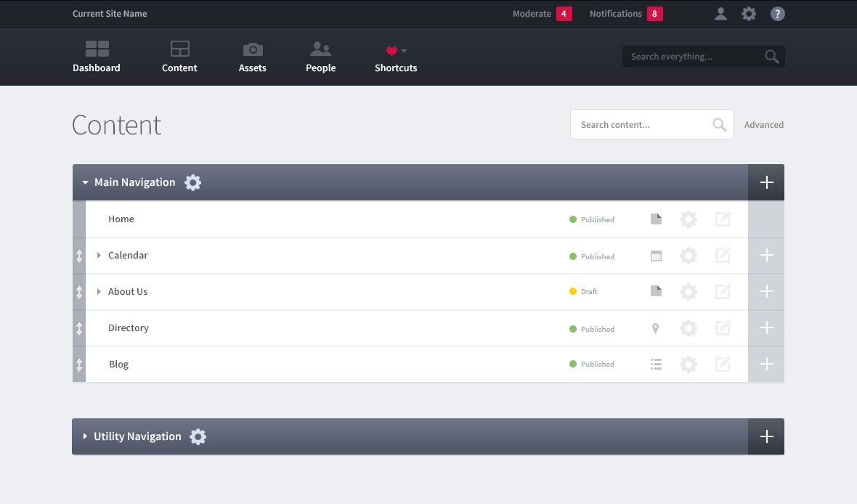Open site settings gear in top bar
Screen dimensions: 857x504
click(x=748, y=14)
